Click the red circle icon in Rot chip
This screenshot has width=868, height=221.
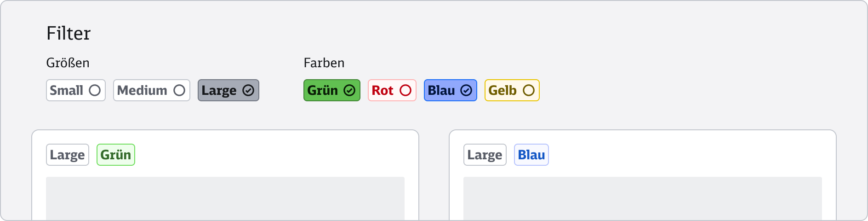coord(405,90)
